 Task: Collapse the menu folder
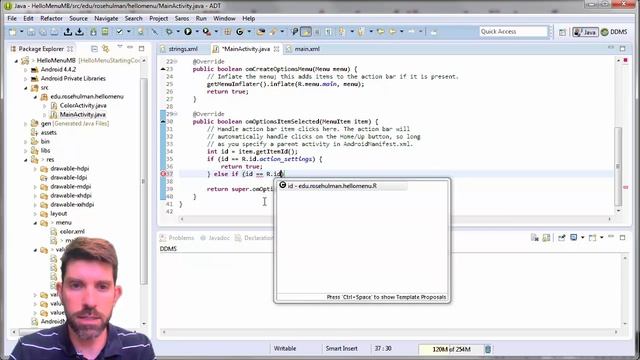tap(35, 223)
